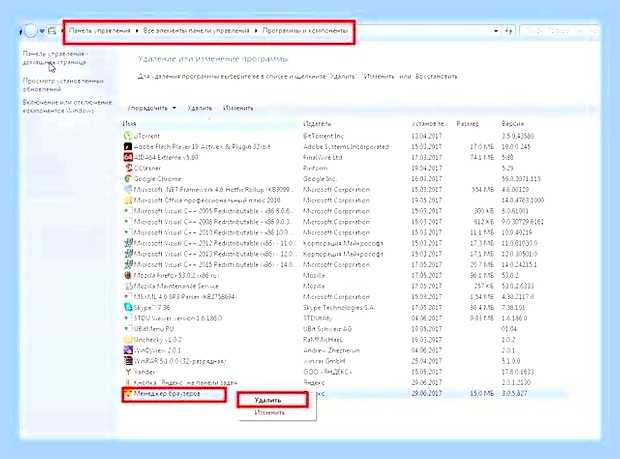Click the Visual C++ 2012 Redistributable icon
Image resolution: width=620 pixels, height=459 pixels.
click(x=128, y=243)
